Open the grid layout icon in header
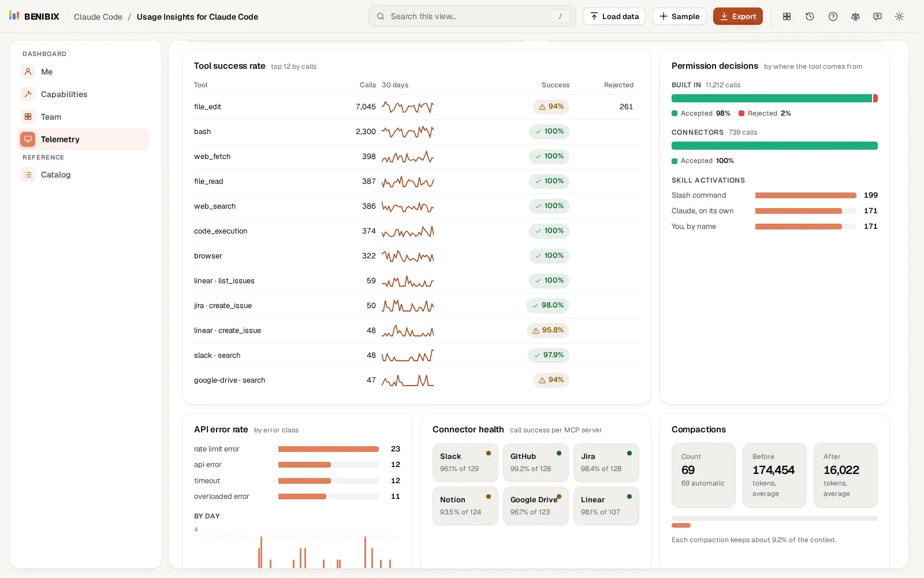Screen dimensions: 924x578 [787, 16]
